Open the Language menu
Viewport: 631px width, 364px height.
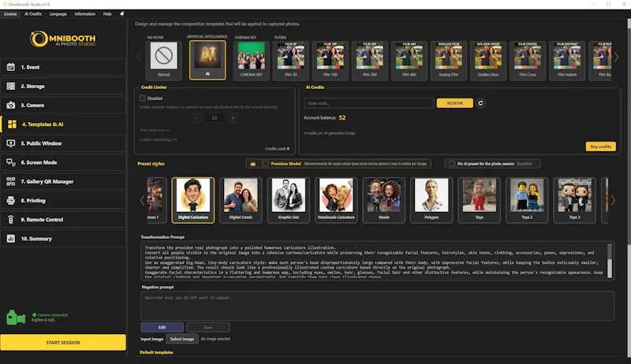pyautogui.click(x=58, y=13)
